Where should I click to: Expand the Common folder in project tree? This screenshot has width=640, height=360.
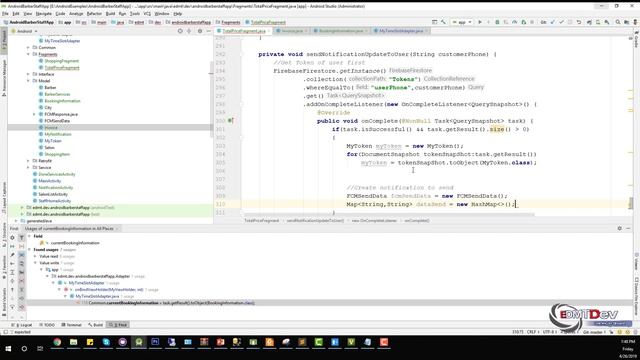click(28, 48)
